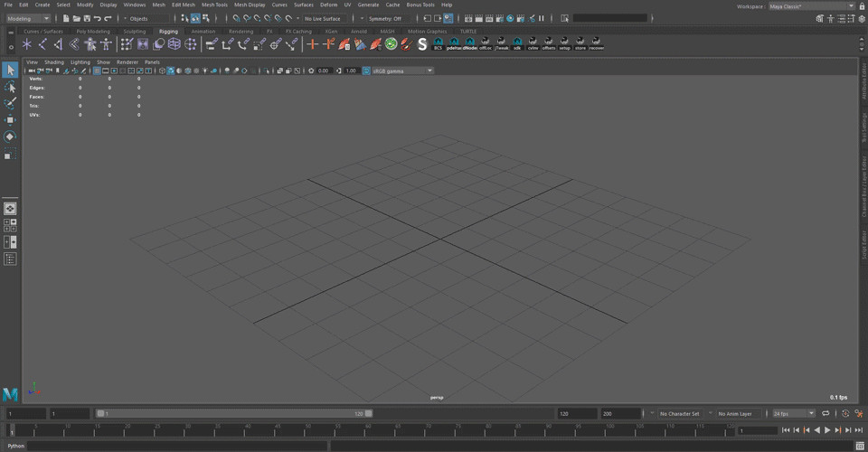Run the sdk shelf script
Image resolution: width=868 pixels, height=452 pixels.
coord(517,44)
